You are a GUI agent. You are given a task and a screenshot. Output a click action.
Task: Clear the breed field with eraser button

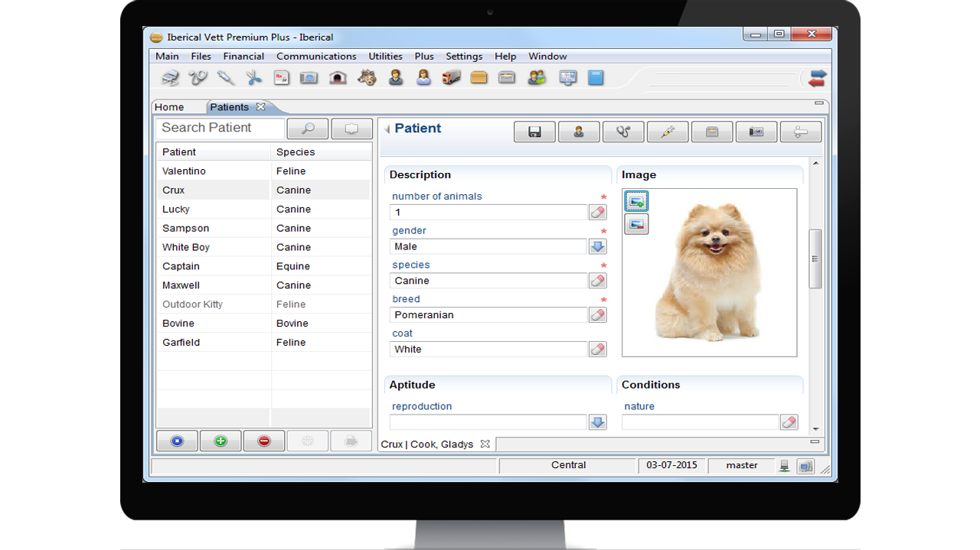pos(597,315)
